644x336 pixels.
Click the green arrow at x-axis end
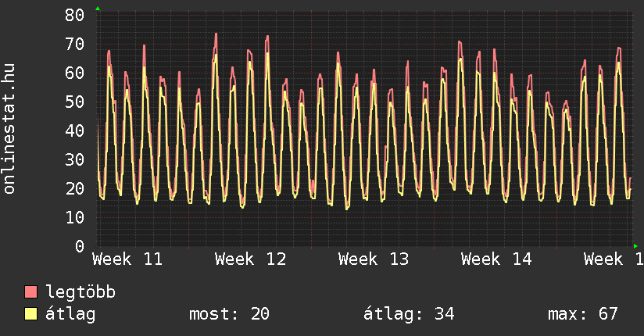tap(635, 246)
